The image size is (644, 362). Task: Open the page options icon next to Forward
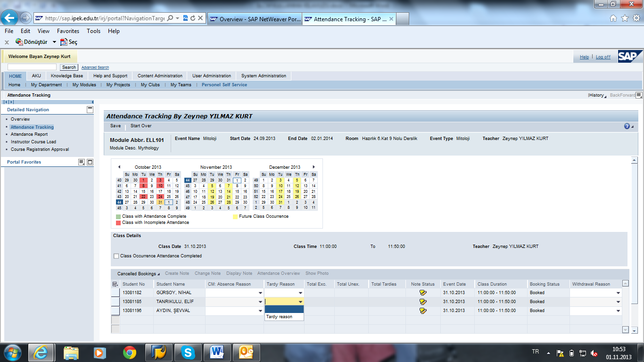(639, 95)
